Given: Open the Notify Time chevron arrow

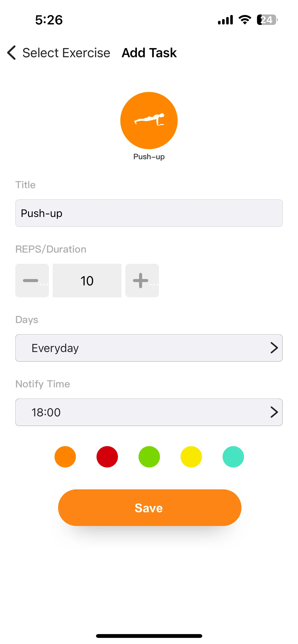Looking at the screenshot, I should tap(274, 412).
